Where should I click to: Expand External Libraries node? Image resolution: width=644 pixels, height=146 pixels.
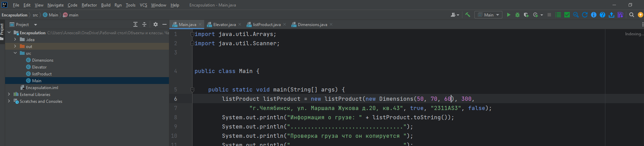[x=9, y=94]
